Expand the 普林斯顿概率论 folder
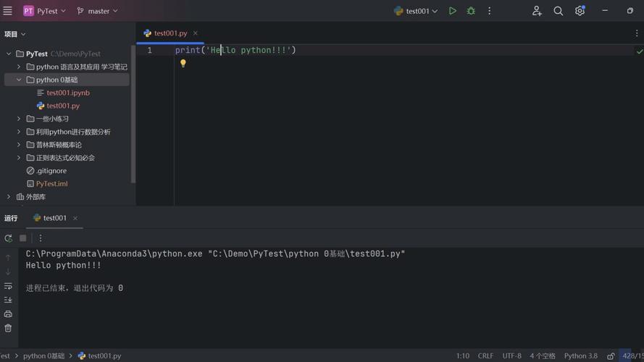Image resolution: width=644 pixels, height=362 pixels. point(19,145)
